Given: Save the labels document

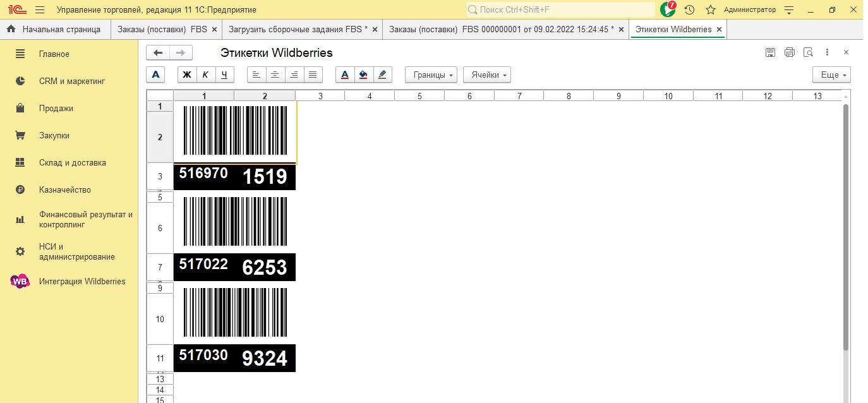Looking at the screenshot, I should click(770, 52).
